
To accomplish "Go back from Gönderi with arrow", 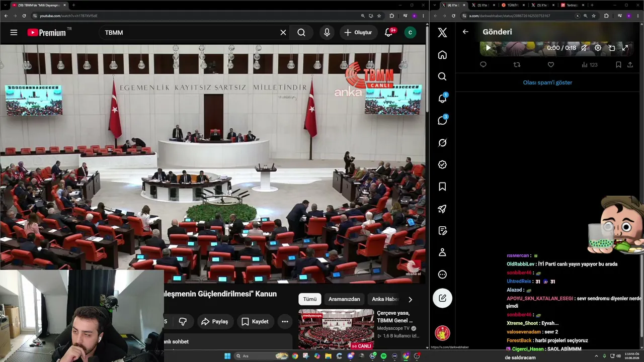I will pos(465,32).
